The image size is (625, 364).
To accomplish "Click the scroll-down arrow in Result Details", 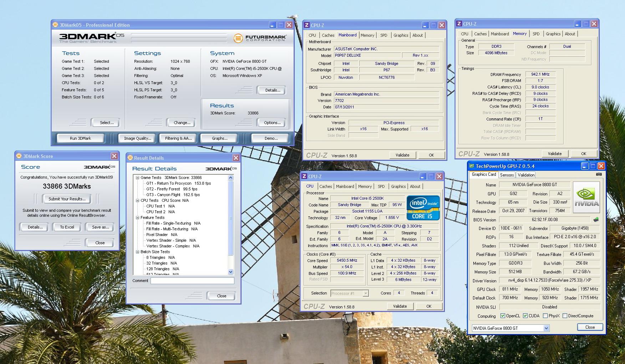I will coord(230,272).
